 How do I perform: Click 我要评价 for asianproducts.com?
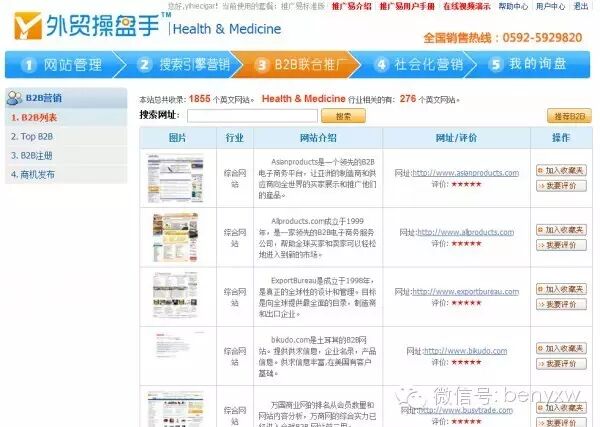(x=561, y=186)
